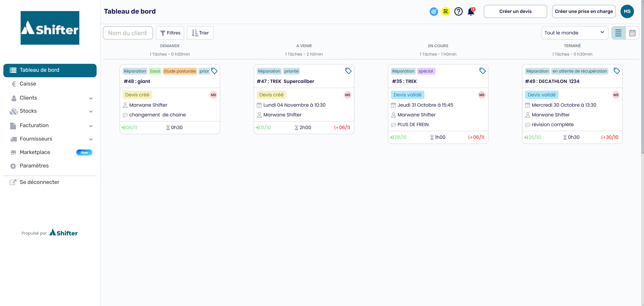
Task: Click the Nom du client search field
Action: click(128, 33)
